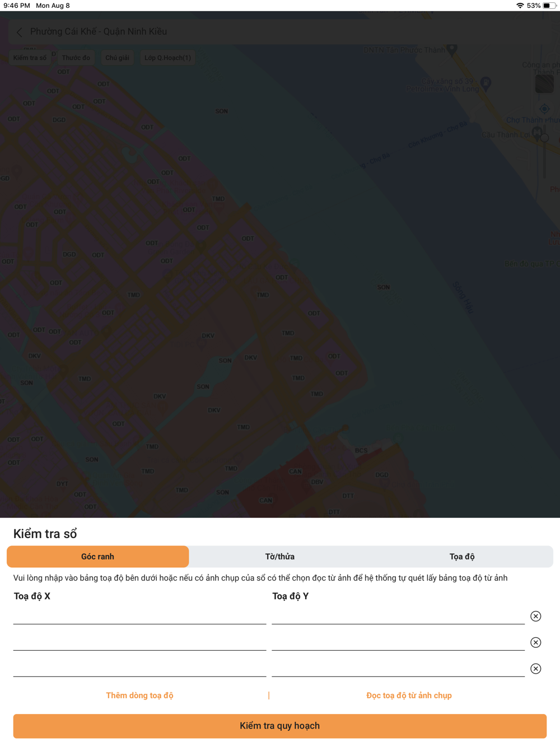Focus the second Toạ độ Y field

(398, 642)
